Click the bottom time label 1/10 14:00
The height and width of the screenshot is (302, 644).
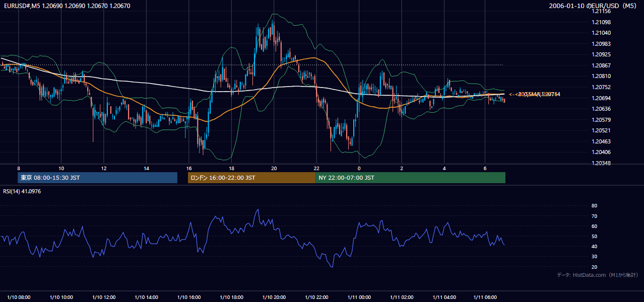click(147, 297)
